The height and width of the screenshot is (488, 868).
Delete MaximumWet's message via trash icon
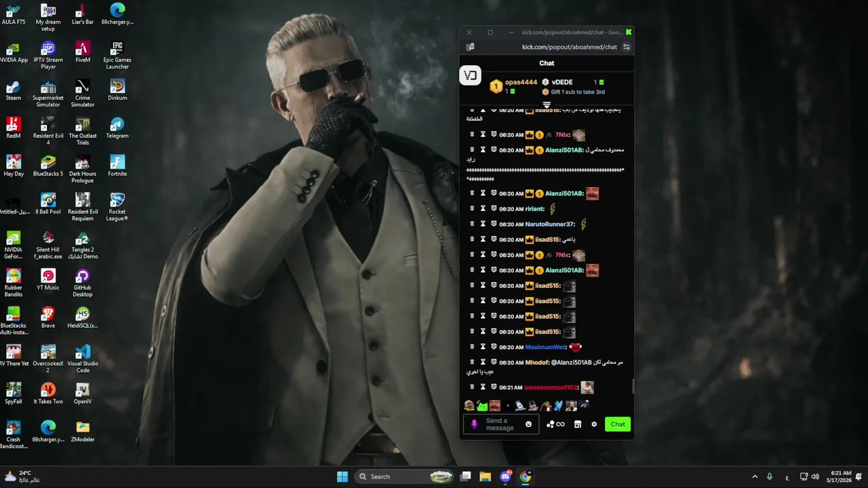point(472,347)
